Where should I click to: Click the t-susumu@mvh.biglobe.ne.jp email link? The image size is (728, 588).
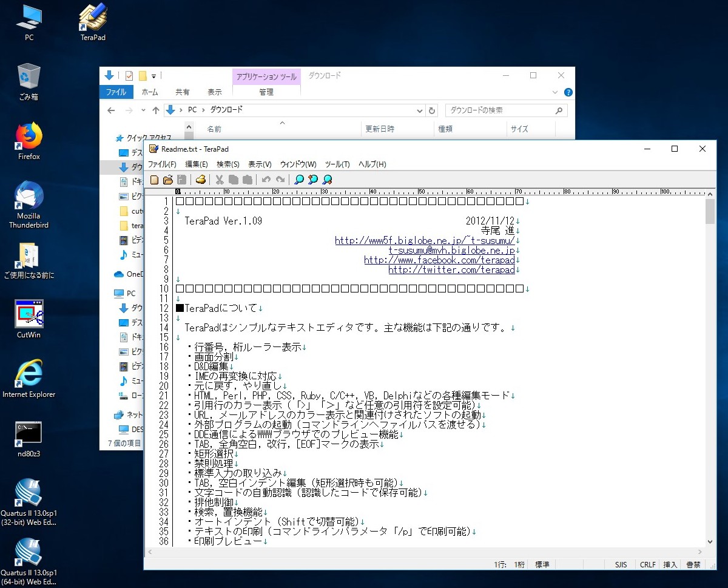tap(451, 251)
